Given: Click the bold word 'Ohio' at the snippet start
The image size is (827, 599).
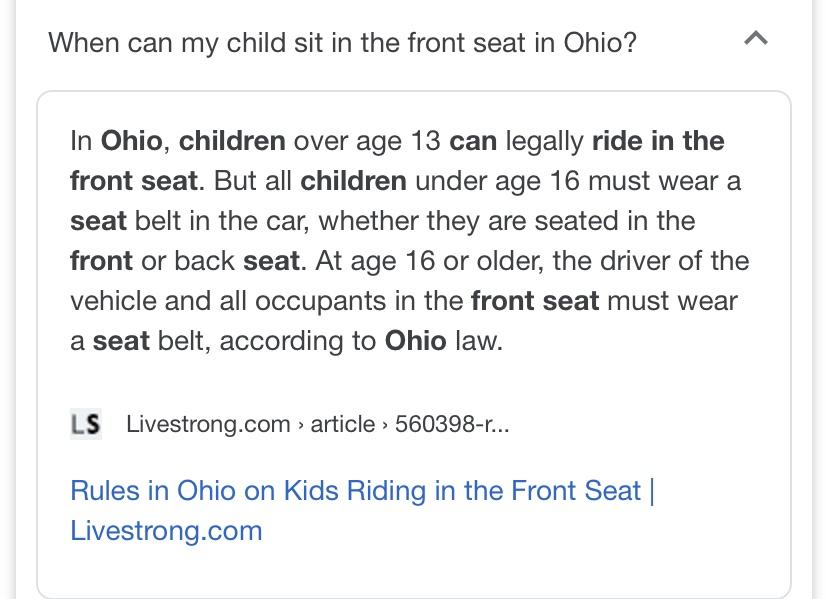Looking at the screenshot, I should tap(131, 141).
